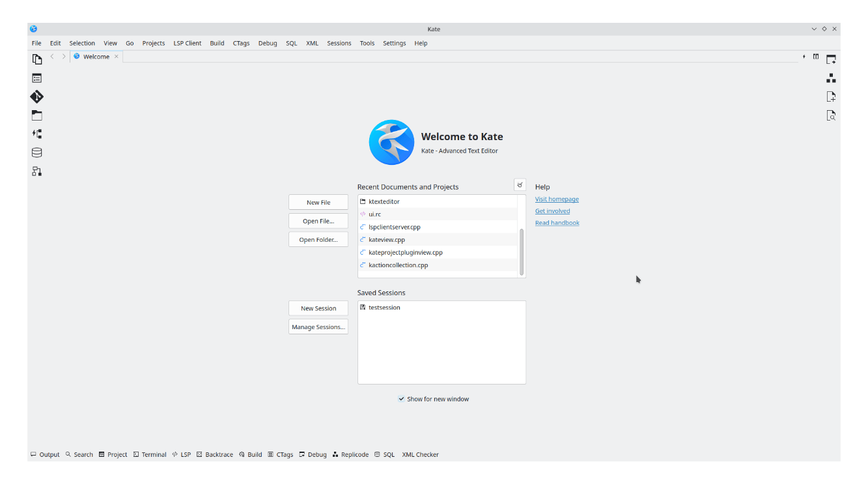This screenshot has height=494, width=868.
Task: Open the Sessions menu
Action: click(339, 43)
